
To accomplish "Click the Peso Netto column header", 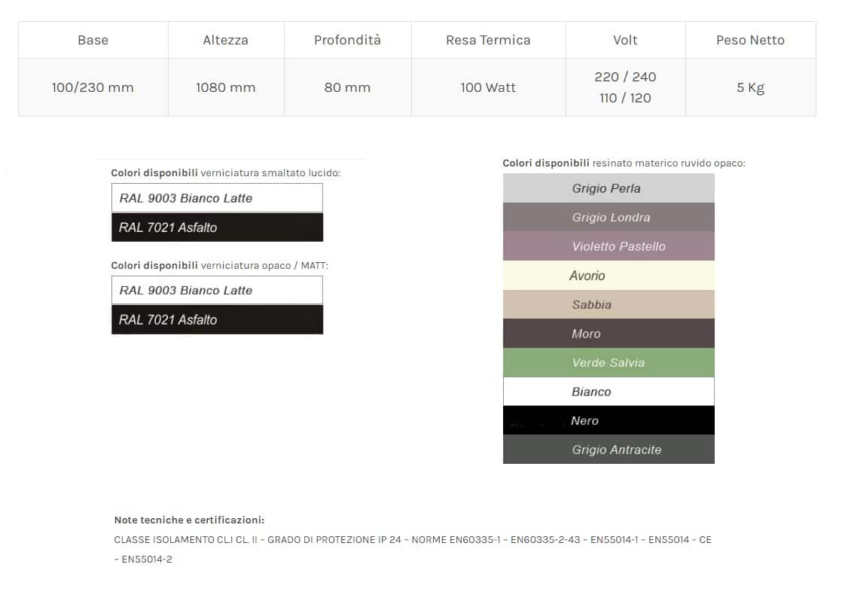I will 750,40.
